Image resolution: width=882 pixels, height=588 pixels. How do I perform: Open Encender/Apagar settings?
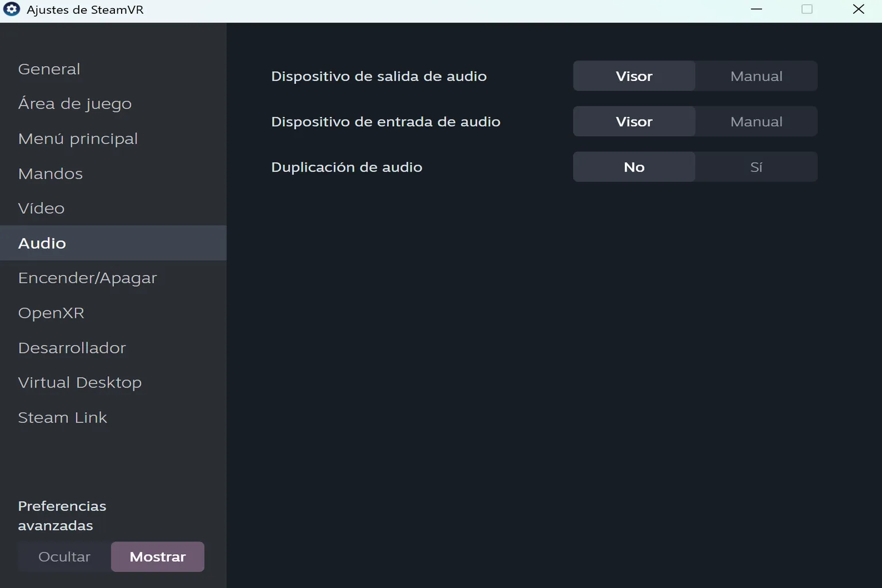pos(113,278)
